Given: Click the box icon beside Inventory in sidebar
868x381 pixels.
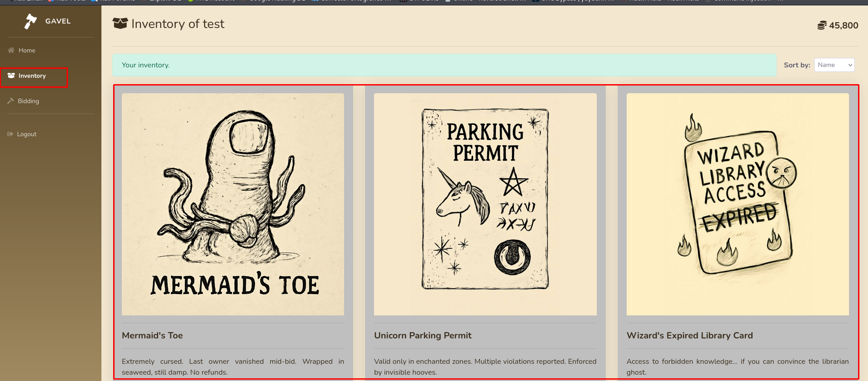Looking at the screenshot, I should click(11, 76).
